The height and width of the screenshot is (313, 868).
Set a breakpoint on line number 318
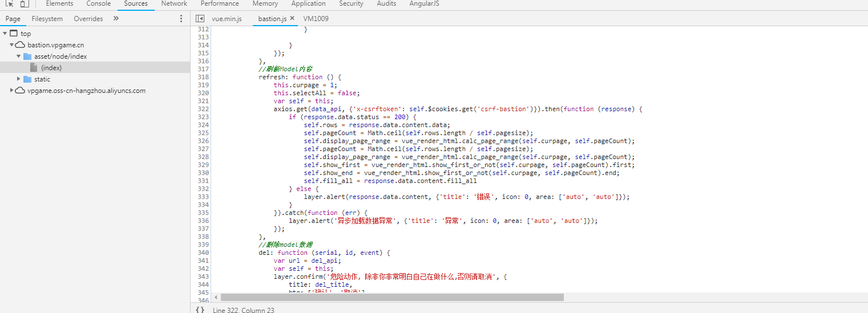pos(202,77)
